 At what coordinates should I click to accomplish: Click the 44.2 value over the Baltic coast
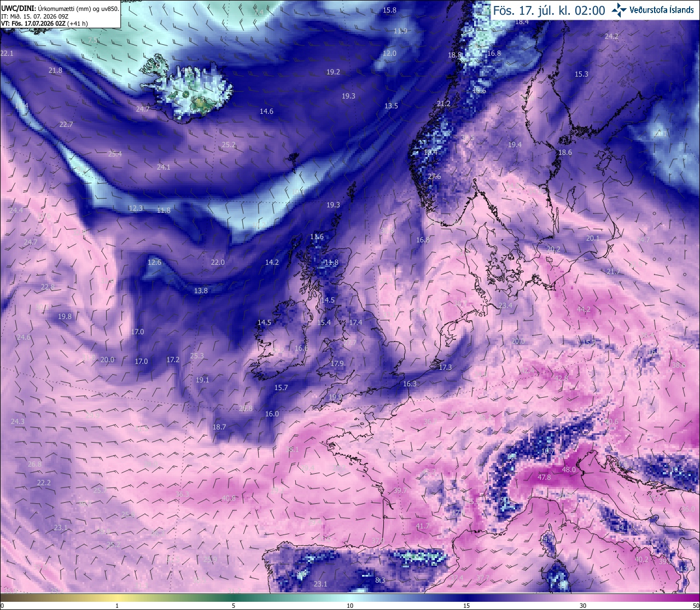(584, 309)
